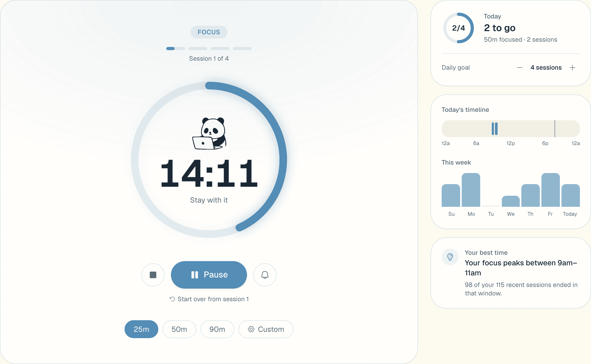Increase daily goal with plus button
The height and width of the screenshot is (364, 591).
573,68
